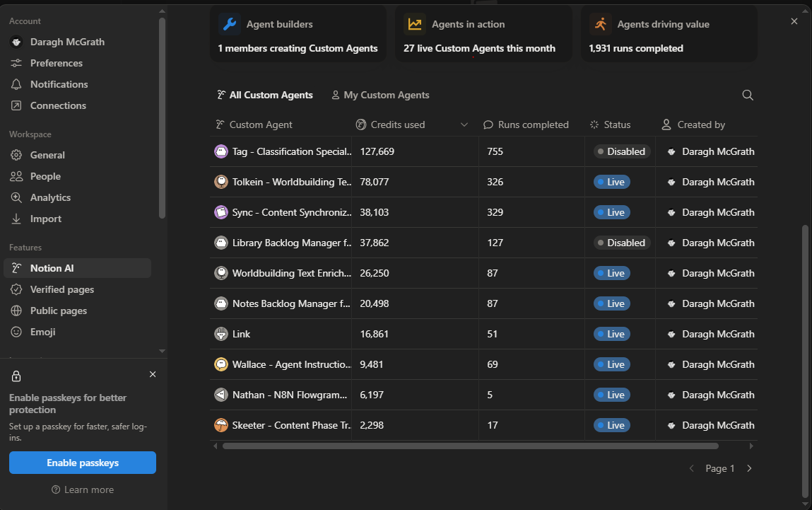812x510 pixels.
Task: Click right arrow of horizontal scrollbar
Action: click(751, 446)
